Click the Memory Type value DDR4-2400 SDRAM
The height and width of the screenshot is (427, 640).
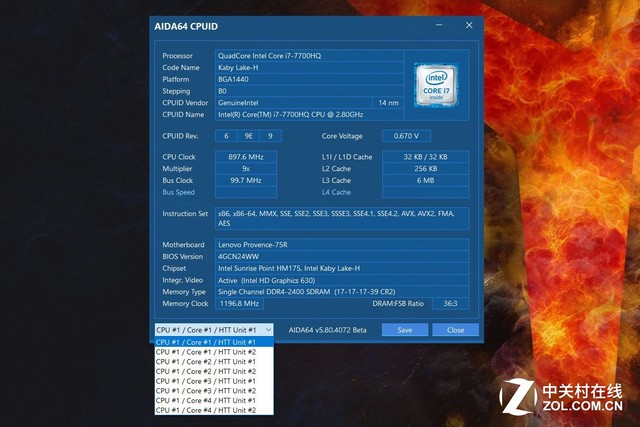click(342, 292)
